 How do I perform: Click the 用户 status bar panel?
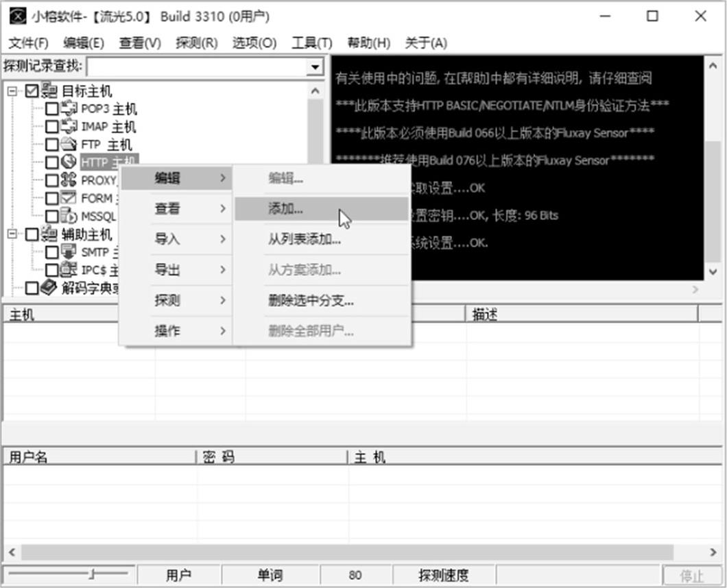click(178, 576)
